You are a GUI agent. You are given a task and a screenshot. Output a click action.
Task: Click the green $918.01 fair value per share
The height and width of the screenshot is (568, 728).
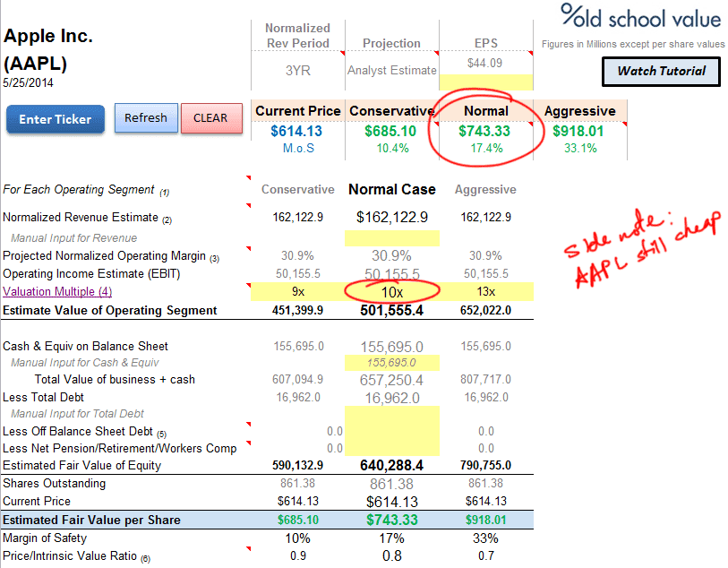(485, 520)
